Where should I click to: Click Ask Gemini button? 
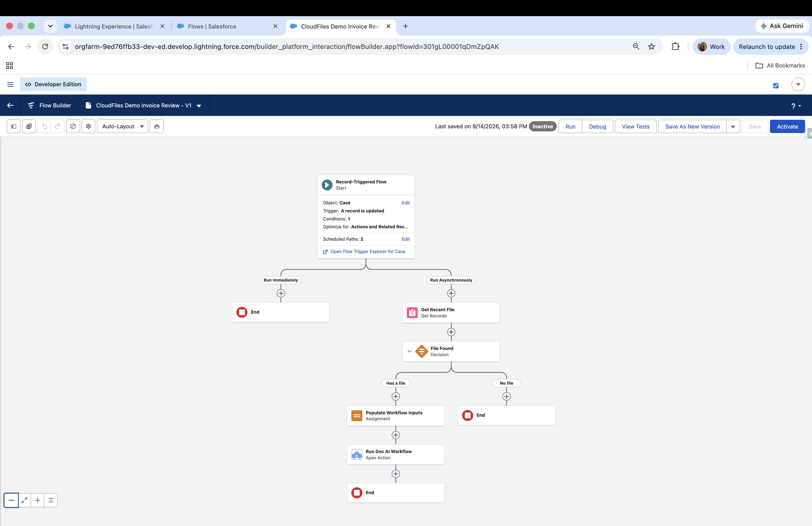coord(782,26)
